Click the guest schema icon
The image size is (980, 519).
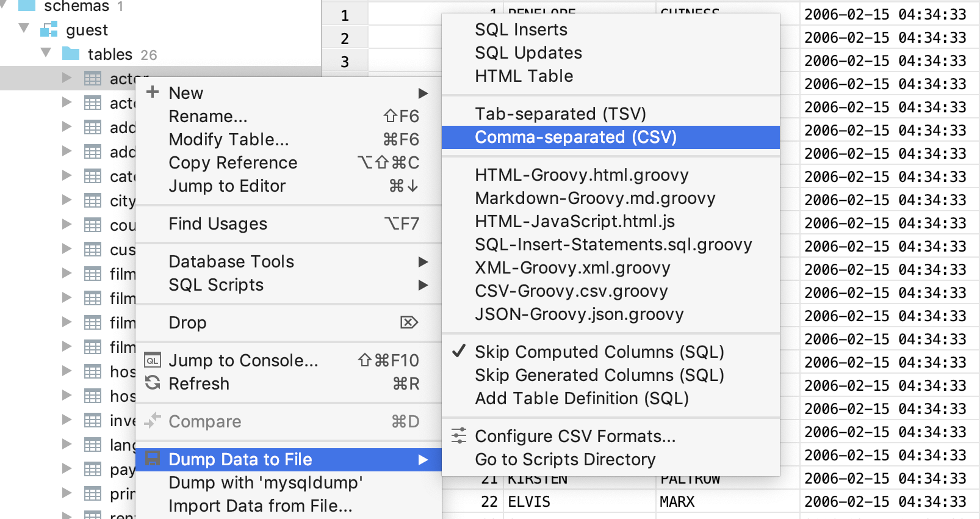tap(49, 29)
